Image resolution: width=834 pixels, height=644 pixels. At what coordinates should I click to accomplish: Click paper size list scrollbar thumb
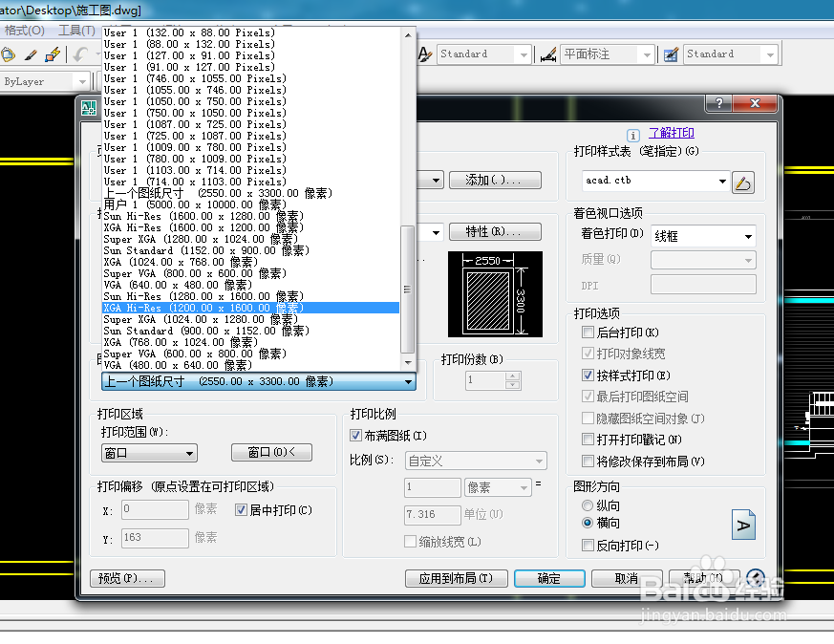point(407,290)
